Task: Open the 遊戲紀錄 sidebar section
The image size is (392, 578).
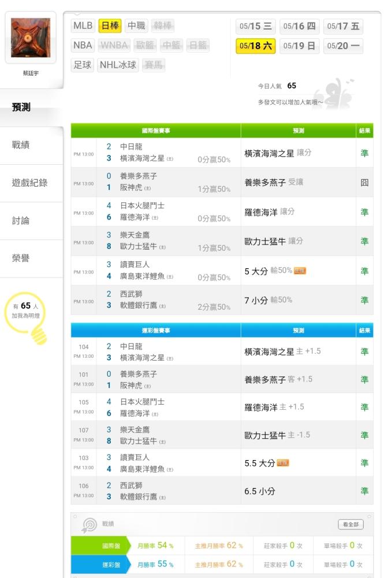Action: pyautogui.click(x=32, y=183)
